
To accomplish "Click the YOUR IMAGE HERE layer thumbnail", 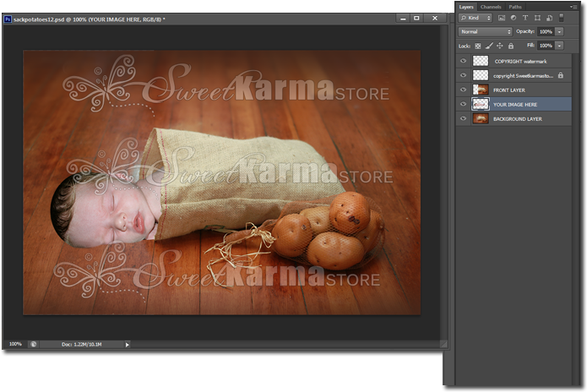I will point(481,104).
